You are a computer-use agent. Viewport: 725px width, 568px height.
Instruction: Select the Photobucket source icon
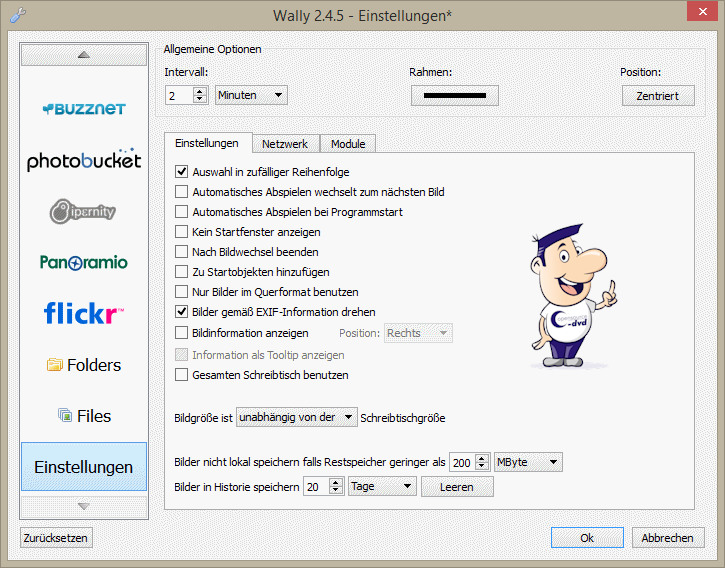[84, 160]
